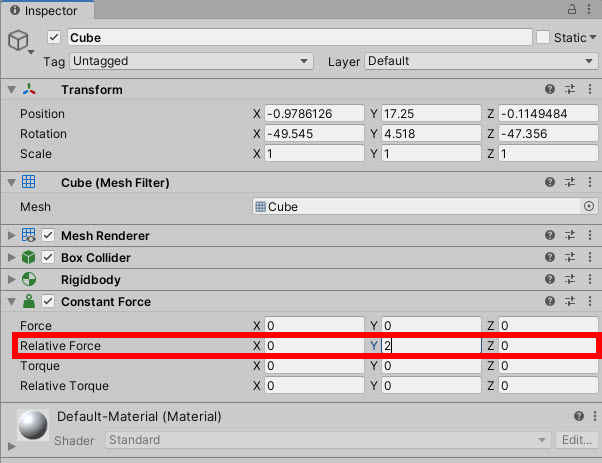602x463 pixels.
Task: Toggle the Static checkbox
Action: coord(542,37)
